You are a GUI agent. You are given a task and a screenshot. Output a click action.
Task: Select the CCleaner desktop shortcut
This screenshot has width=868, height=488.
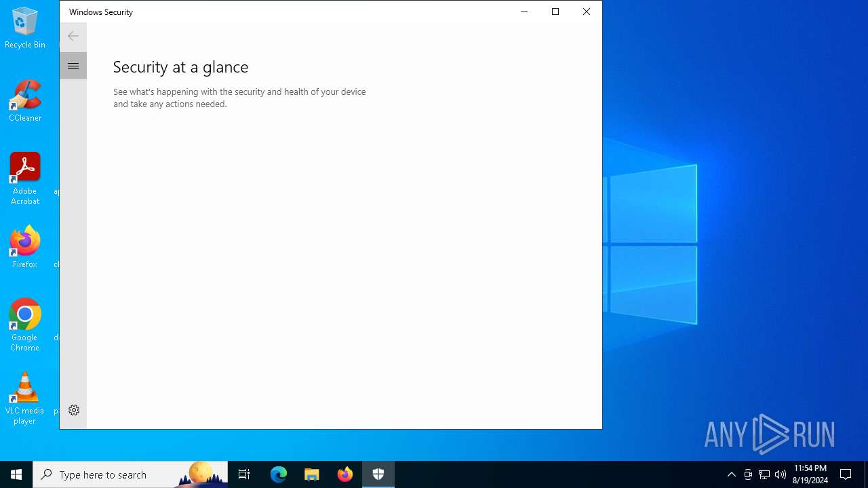(25, 101)
